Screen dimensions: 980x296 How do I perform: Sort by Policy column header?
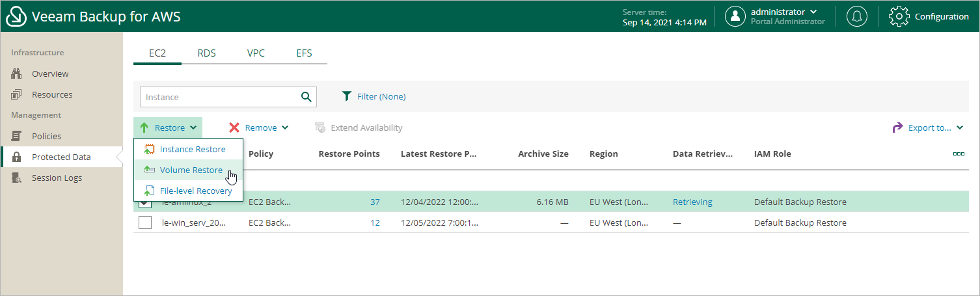(261, 154)
